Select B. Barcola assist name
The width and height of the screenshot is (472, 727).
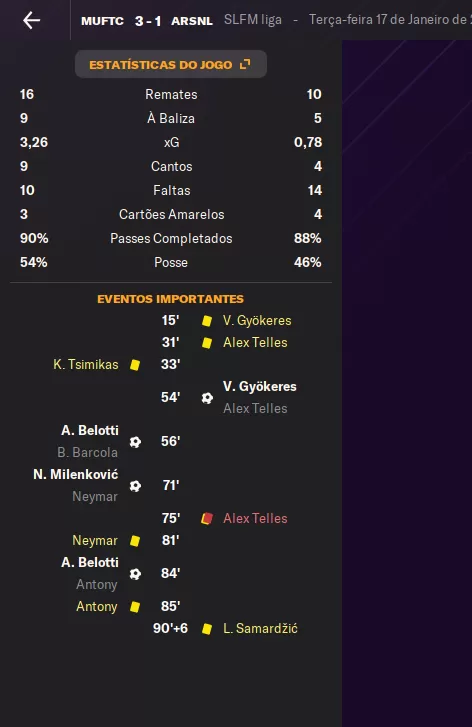point(88,452)
